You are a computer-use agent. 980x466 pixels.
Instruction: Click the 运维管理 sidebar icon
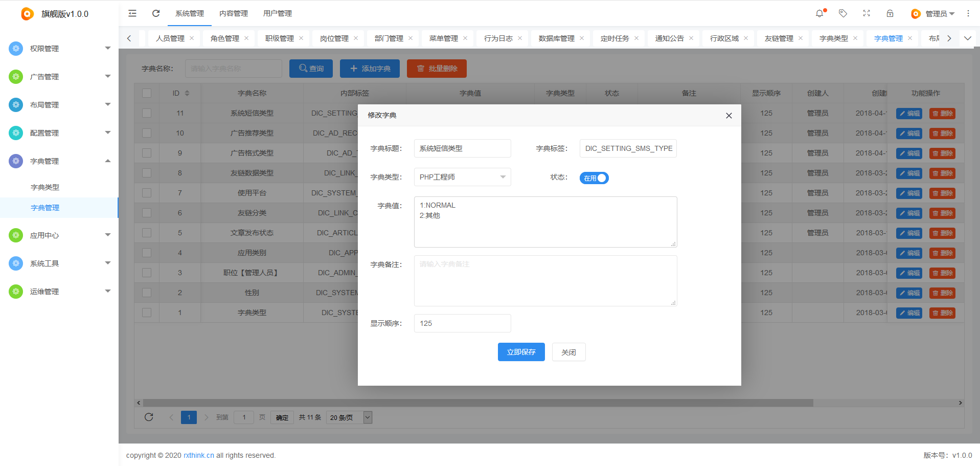[16, 291]
